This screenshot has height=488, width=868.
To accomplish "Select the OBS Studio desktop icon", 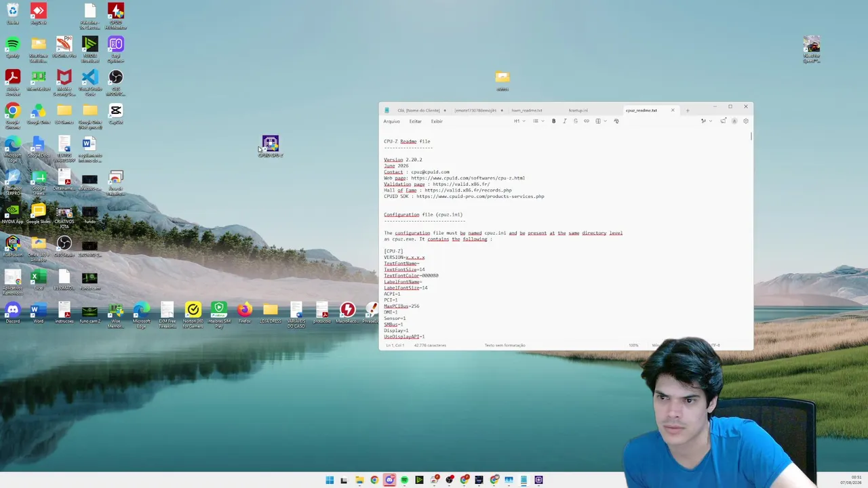I will [x=64, y=246].
